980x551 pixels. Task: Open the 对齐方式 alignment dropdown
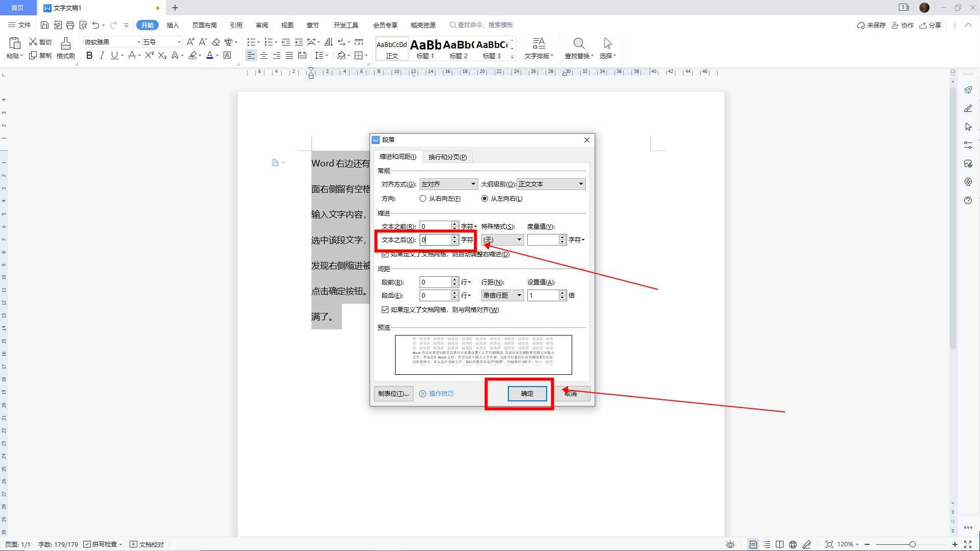click(472, 184)
